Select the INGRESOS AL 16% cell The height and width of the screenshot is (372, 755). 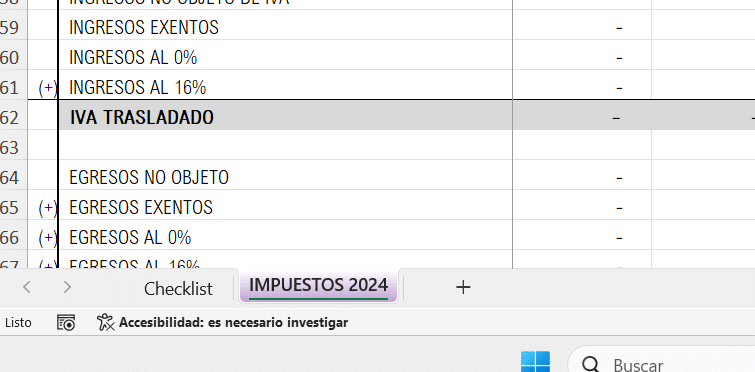tap(285, 85)
